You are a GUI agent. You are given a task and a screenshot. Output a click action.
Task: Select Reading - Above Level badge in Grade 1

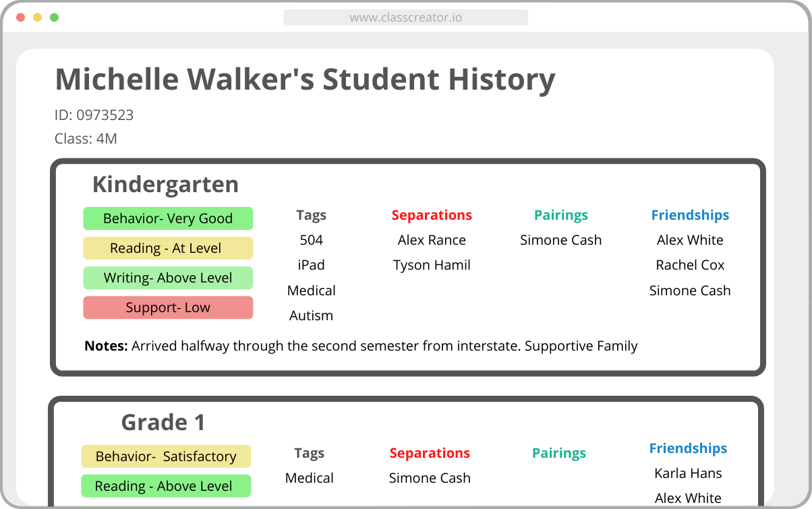pyautogui.click(x=166, y=486)
